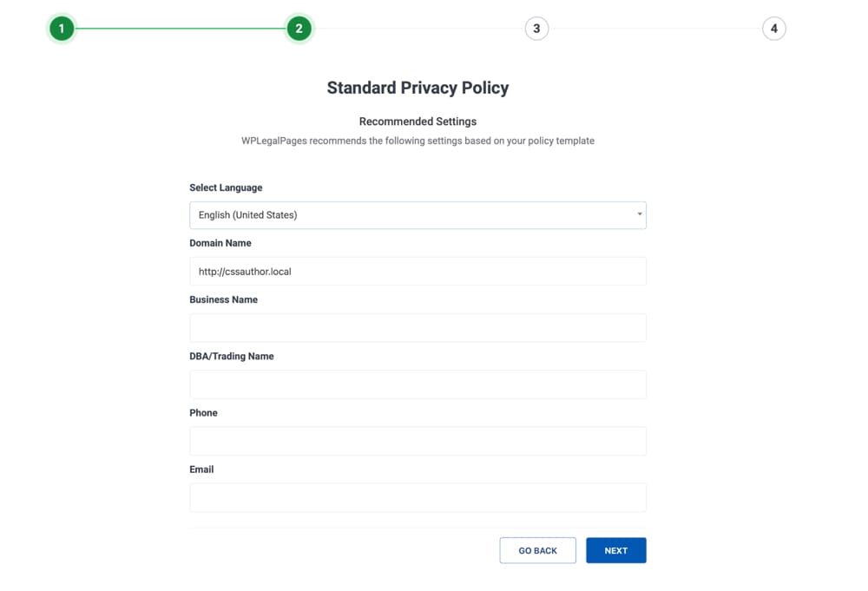Click the WPLegalPages recommendation description text

(x=418, y=140)
